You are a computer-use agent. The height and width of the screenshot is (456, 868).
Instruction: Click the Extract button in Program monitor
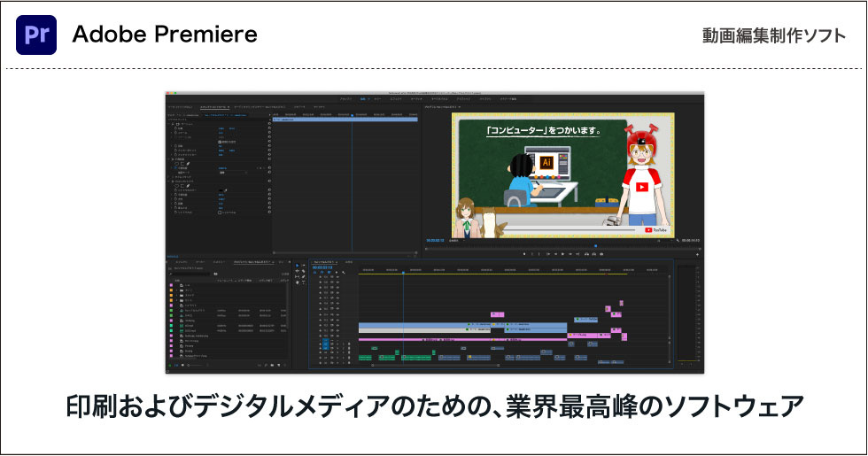point(594,254)
